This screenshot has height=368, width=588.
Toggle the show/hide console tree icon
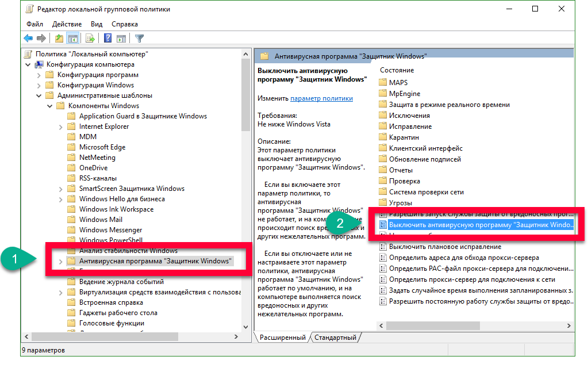pos(73,39)
